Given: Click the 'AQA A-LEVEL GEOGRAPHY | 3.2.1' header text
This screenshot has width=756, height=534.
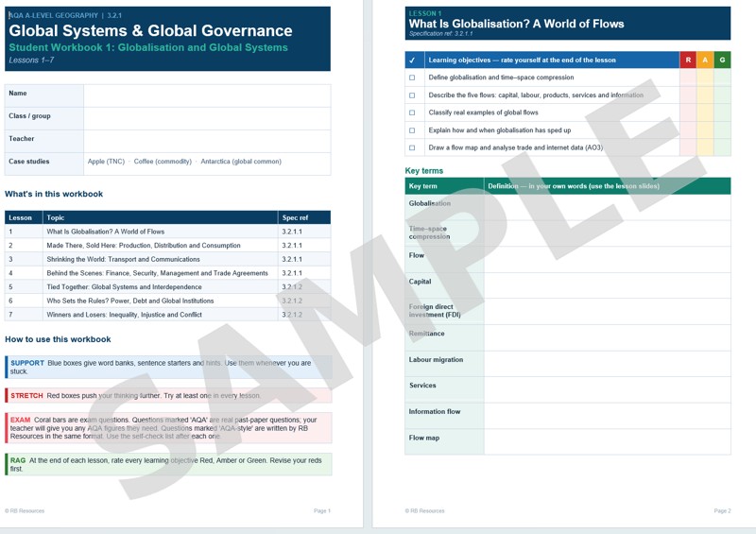Looking at the screenshot, I should coord(65,15).
